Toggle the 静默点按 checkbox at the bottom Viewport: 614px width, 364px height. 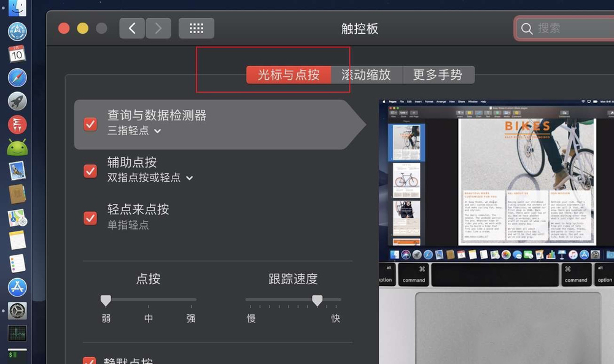(89, 360)
